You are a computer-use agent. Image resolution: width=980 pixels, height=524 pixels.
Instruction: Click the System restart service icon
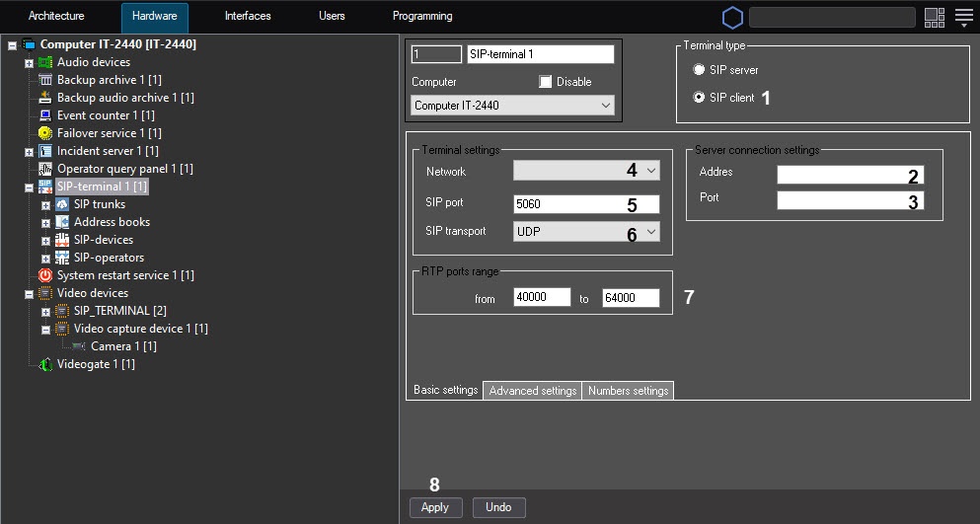coord(45,275)
